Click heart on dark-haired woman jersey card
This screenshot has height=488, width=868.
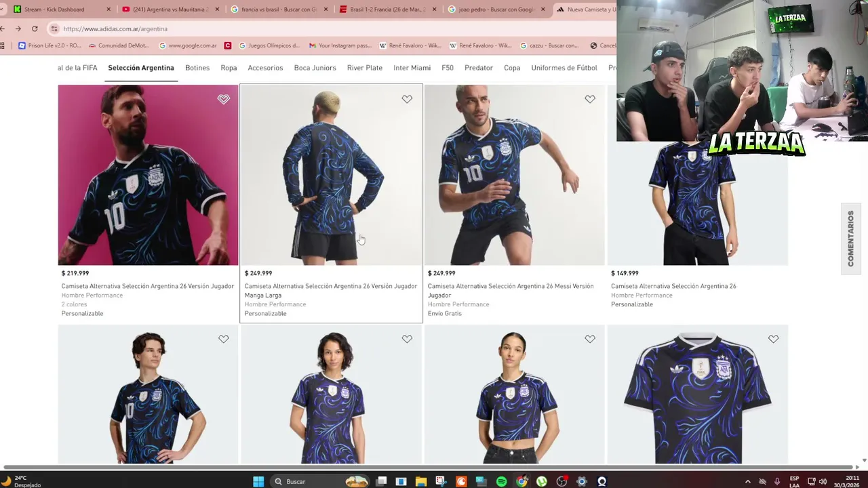tap(407, 339)
